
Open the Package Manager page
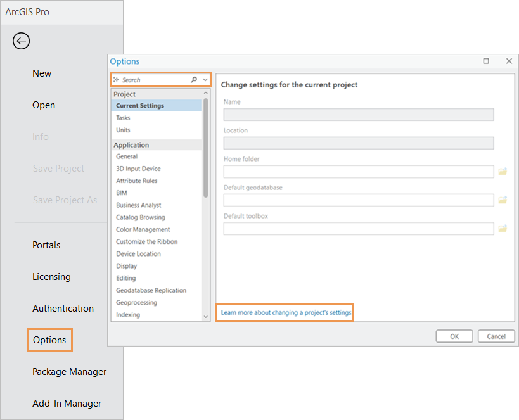[70, 372]
